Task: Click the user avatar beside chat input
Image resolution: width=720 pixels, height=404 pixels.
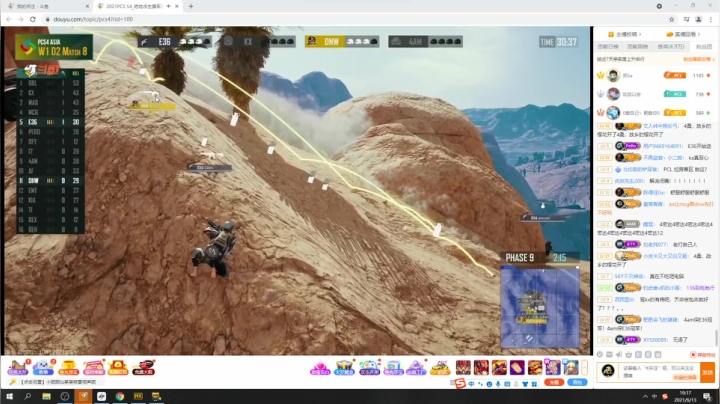Action: click(608, 371)
